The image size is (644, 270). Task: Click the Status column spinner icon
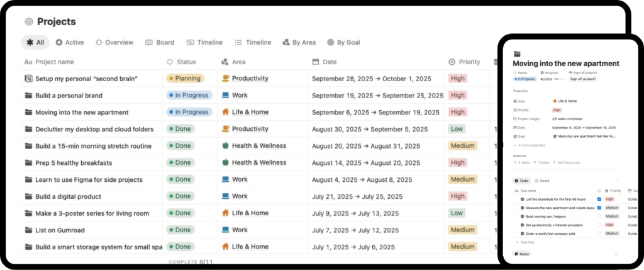tap(170, 62)
